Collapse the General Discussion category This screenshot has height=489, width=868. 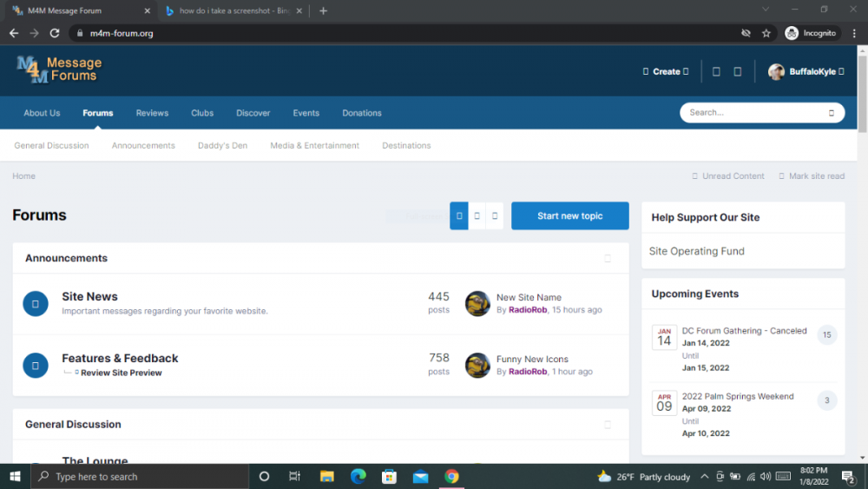pos(608,425)
